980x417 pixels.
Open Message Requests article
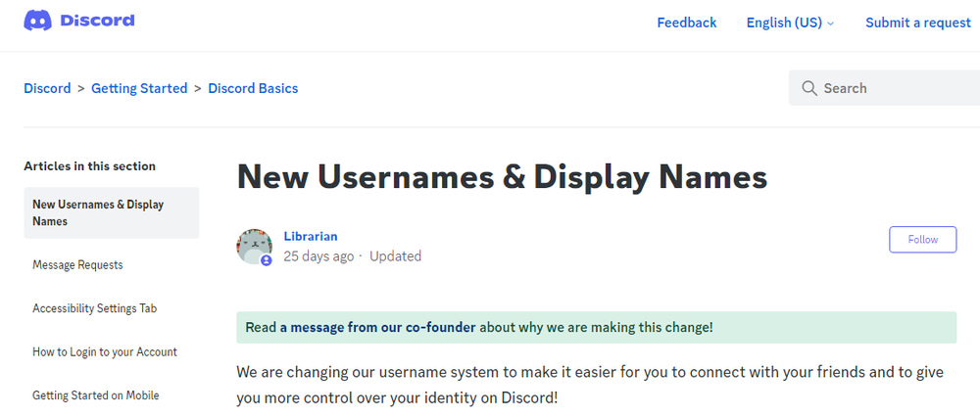[x=77, y=265]
